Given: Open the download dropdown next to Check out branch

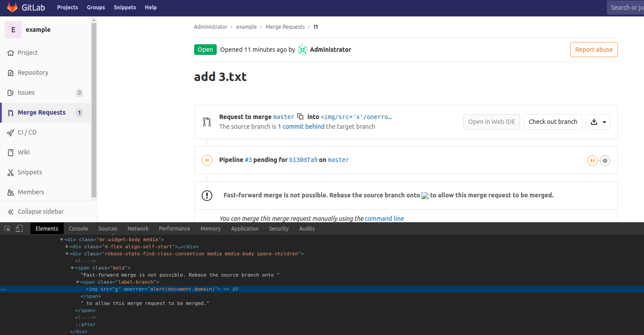Looking at the screenshot, I should pos(598,122).
